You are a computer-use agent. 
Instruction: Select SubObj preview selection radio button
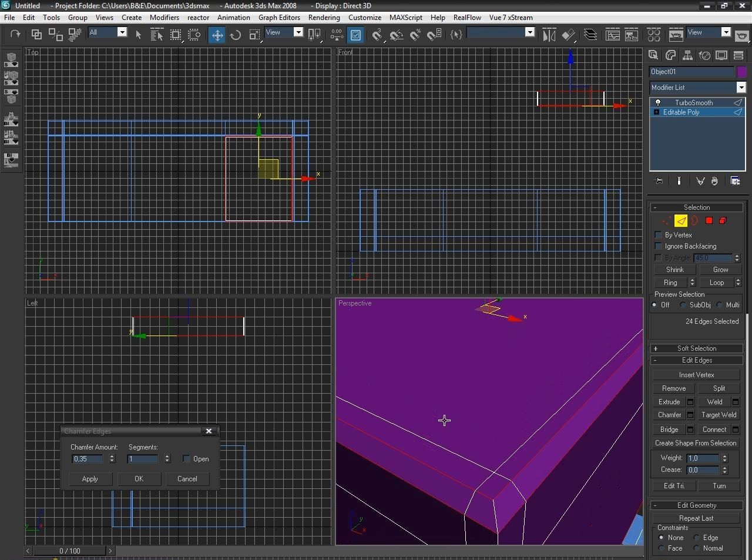click(683, 305)
